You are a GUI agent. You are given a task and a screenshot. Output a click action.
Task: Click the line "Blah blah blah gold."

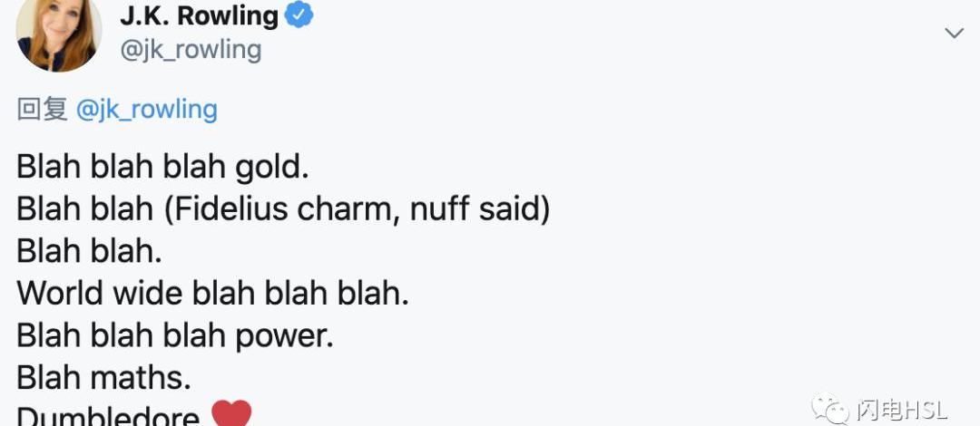point(163,168)
